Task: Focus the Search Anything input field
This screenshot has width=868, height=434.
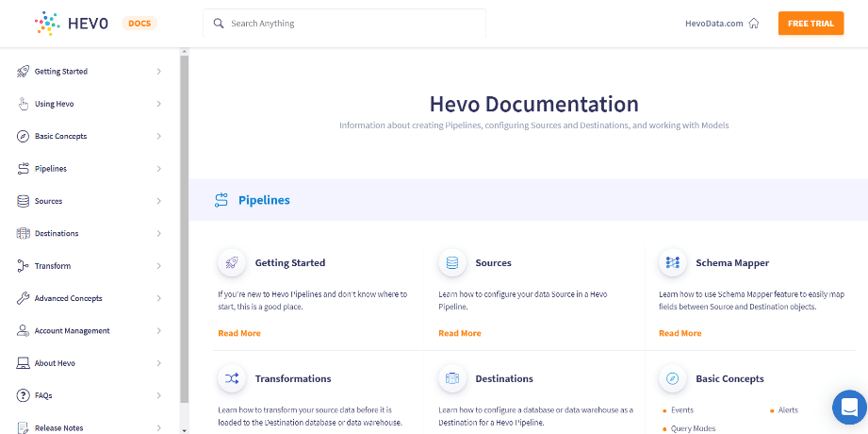Action: 344,24
